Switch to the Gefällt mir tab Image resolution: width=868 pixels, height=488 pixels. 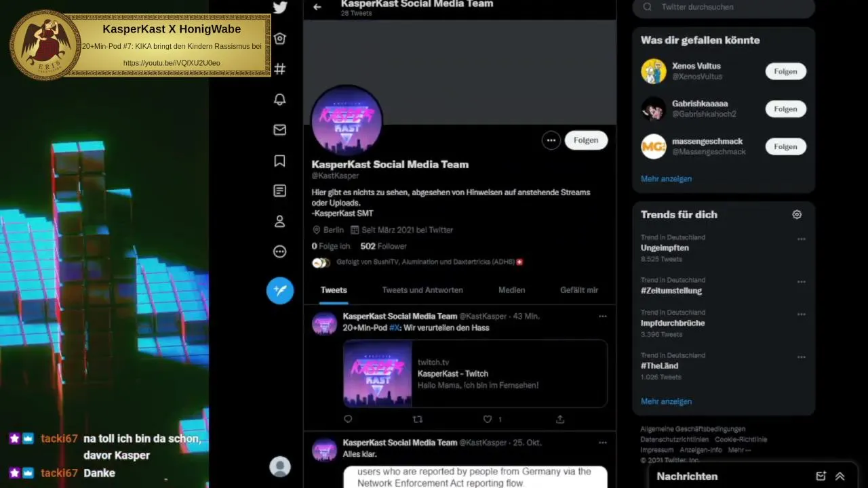579,290
